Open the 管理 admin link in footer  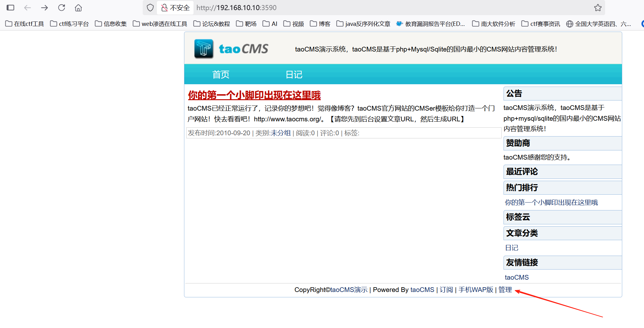click(x=505, y=290)
